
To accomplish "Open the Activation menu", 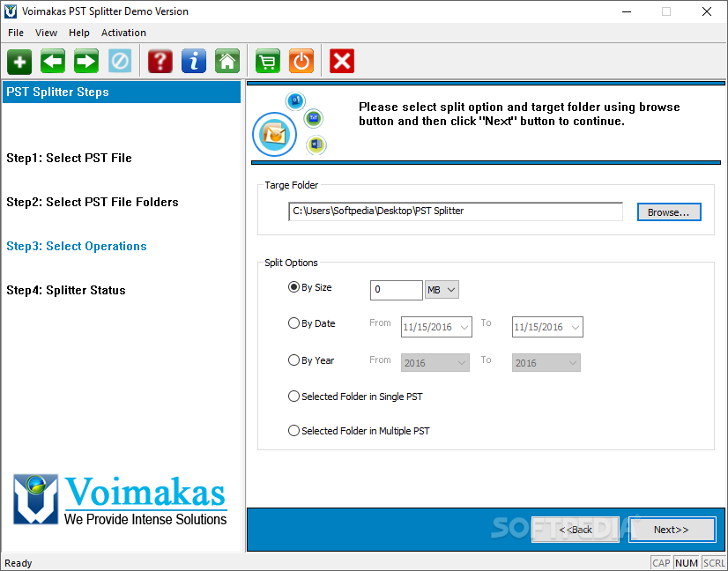I will pos(123,33).
